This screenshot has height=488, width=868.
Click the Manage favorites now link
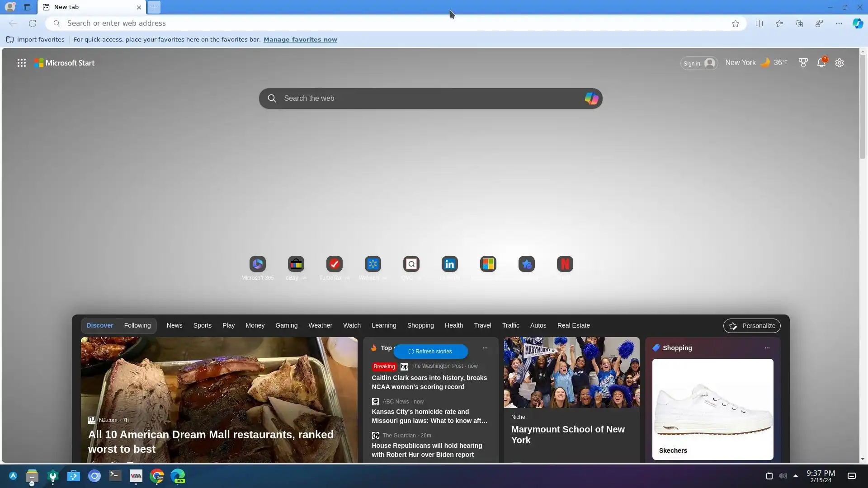click(300, 40)
